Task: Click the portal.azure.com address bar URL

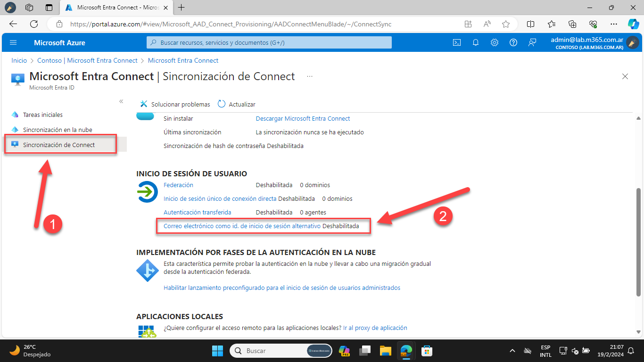Action: [231, 24]
